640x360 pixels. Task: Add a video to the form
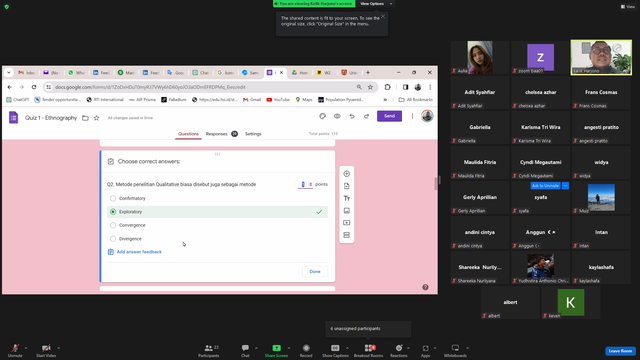347,223
